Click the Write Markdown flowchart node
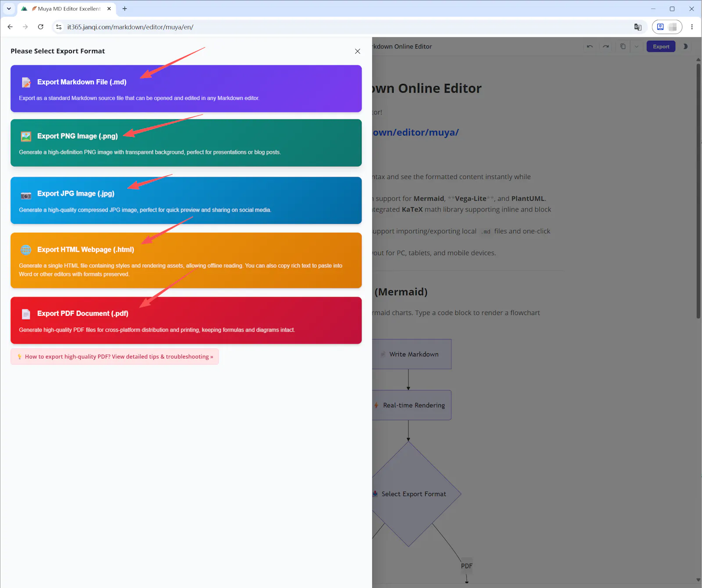 412,354
